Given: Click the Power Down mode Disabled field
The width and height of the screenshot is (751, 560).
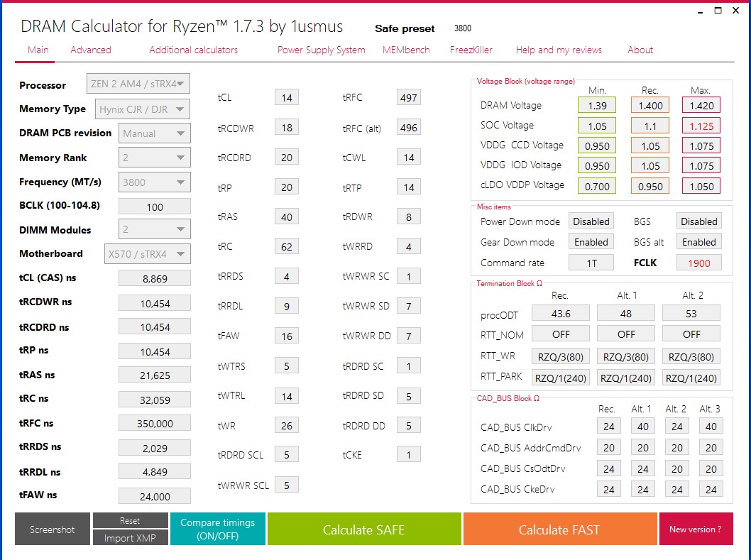Looking at the screenshot, I should tap(591, 221).
